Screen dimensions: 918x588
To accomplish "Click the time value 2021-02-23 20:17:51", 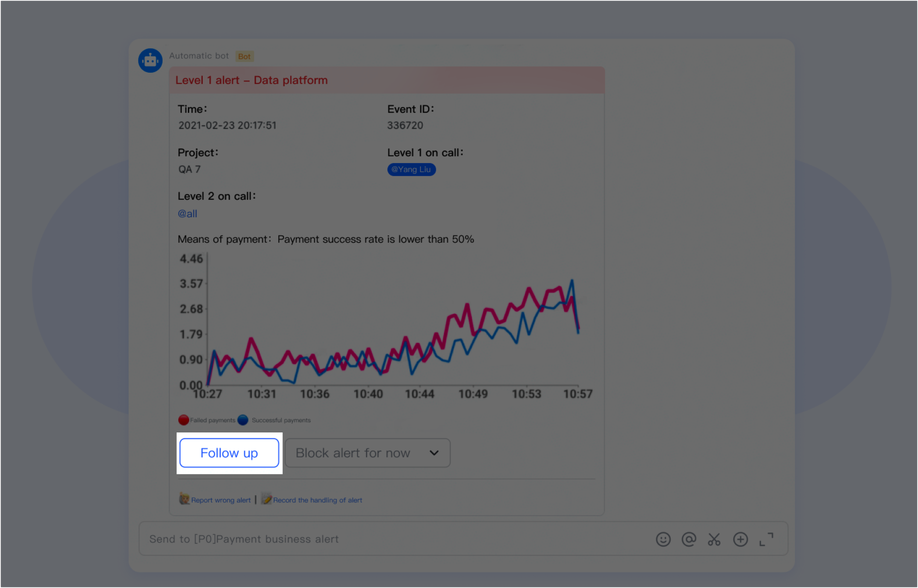I will pyautogui.click(x=227, y=125).
